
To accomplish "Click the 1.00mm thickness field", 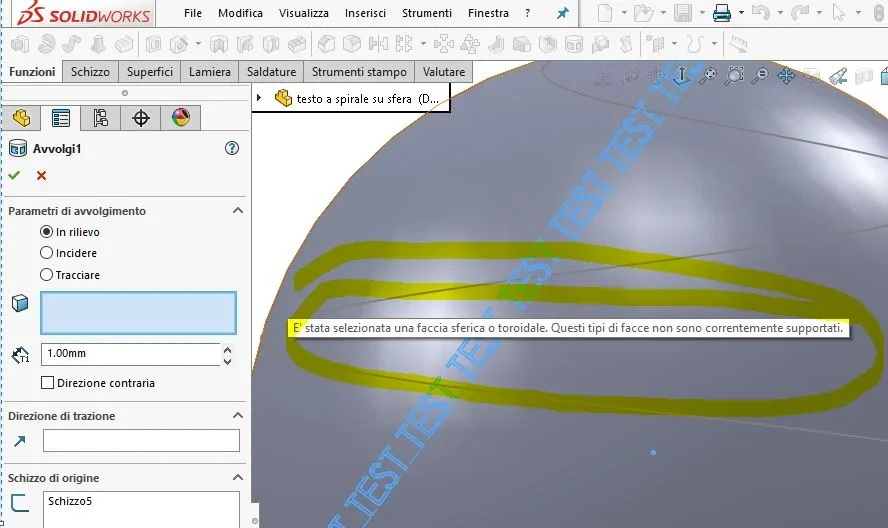I will coord(130,354).
